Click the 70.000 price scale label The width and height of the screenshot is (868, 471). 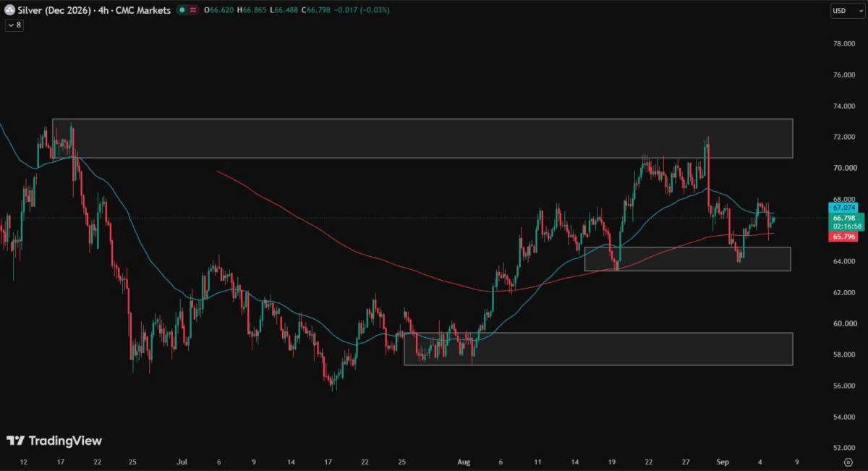(x=843, y=169)
